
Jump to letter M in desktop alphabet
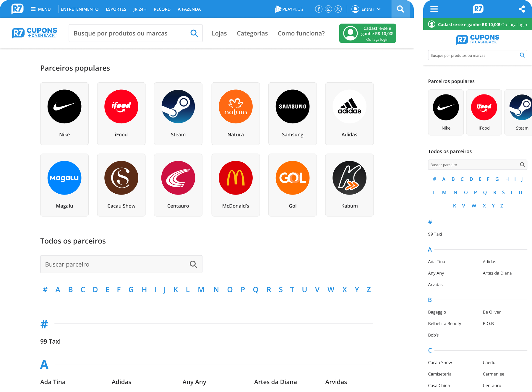click(201, 290)
